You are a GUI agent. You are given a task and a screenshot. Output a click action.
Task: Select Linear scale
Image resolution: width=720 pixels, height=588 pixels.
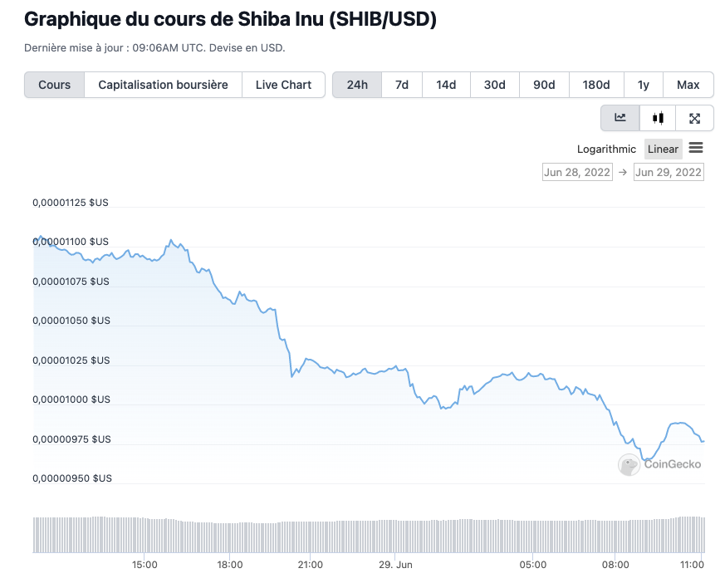click(663, 149)
